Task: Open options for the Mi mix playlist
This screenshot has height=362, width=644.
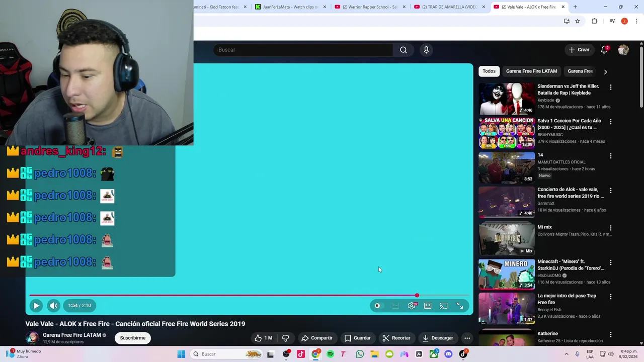Action: coord(611,228)
